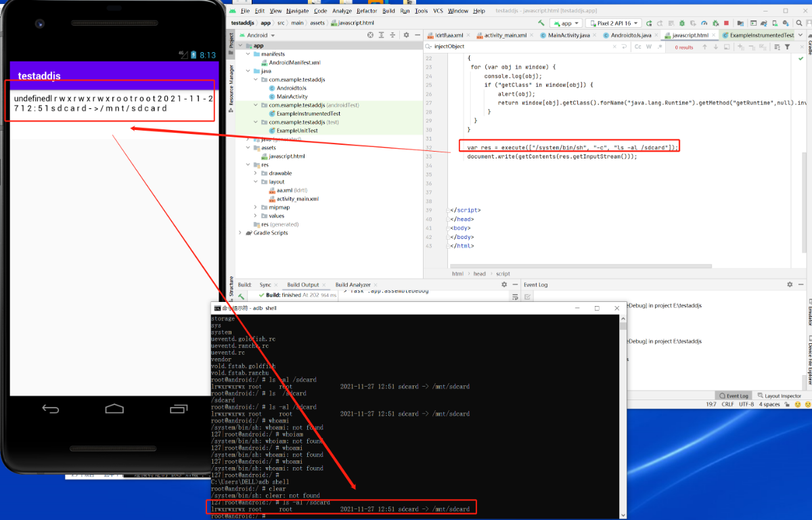
Task: Click assets in the navigation breadcrumb
Action: (317, 22)
